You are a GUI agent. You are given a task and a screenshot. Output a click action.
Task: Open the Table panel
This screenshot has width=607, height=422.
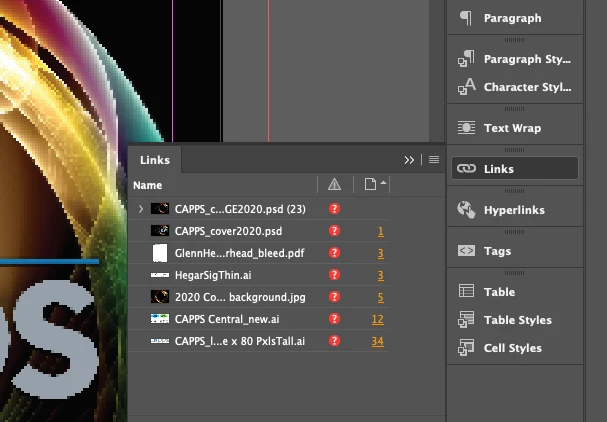[x=515, y=291]
